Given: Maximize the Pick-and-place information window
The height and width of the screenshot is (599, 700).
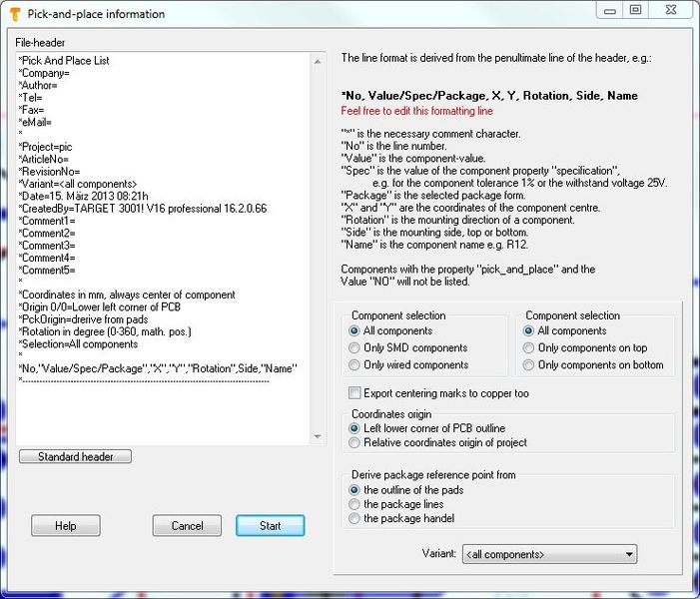Looking at the screenshot, I should click(635, 10).
